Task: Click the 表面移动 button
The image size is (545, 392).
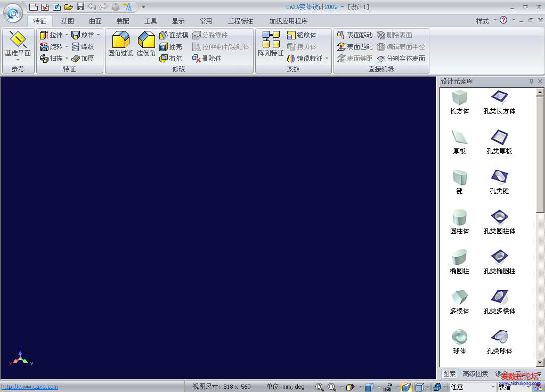Action: [355, 35]
